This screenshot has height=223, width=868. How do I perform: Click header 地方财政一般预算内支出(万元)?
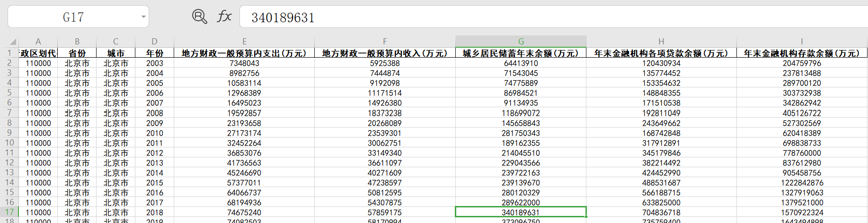(244, 53)
